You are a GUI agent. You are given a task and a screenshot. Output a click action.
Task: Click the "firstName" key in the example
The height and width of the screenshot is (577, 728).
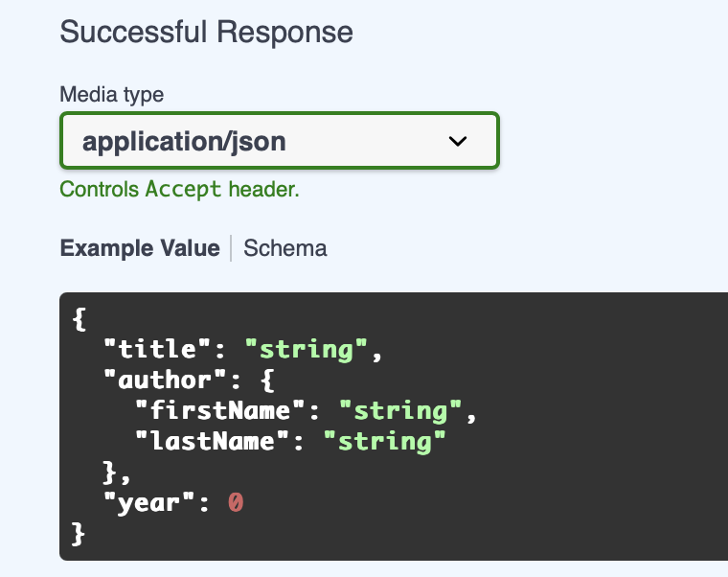228,411
